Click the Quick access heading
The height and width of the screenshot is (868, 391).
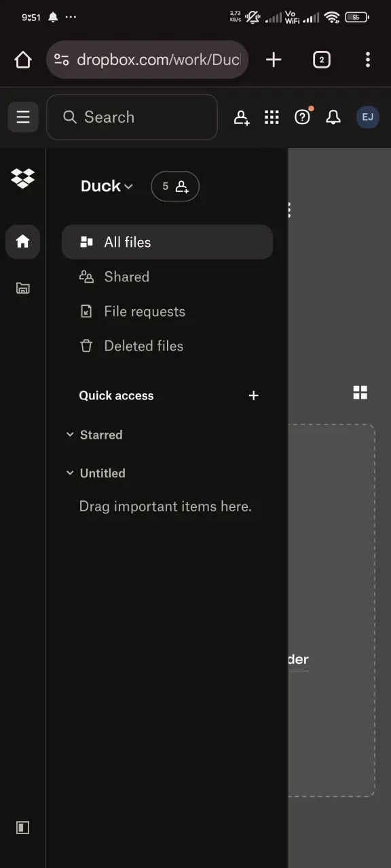[x=116, y=396]
